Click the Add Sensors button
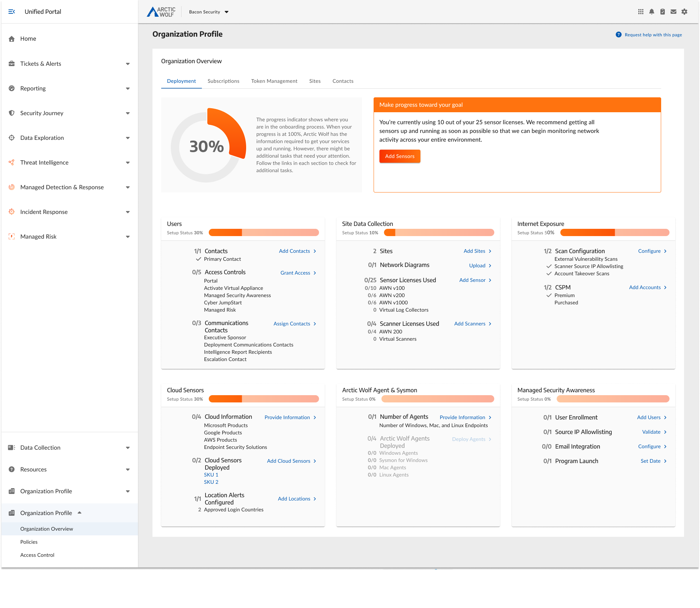Image resolution: width=700 pixels, height=608 pixels. coord(400,156)
